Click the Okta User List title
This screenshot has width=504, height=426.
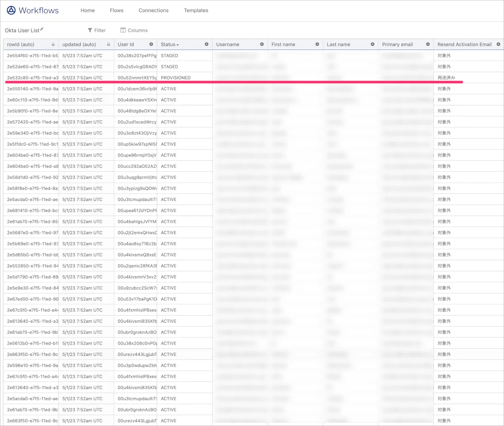pyautogui.click(x=22, y=30)
